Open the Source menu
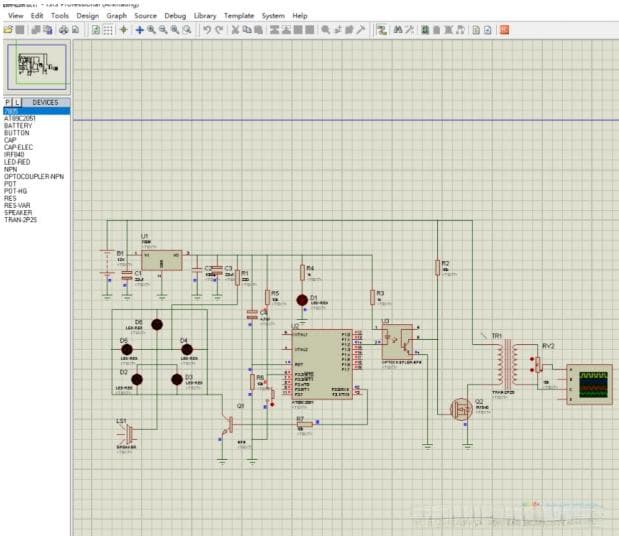The height and width of the screenshot is (536, 619). click(145, 16)
